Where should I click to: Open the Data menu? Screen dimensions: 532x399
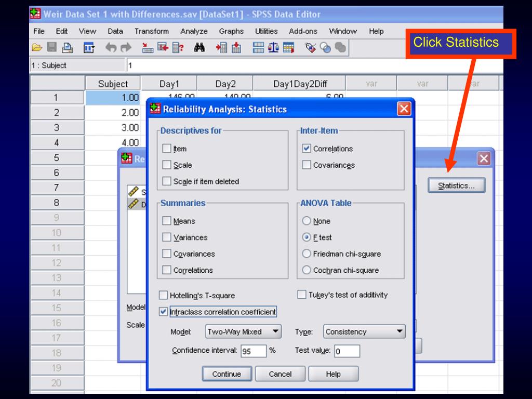pyautogui.click(x=115, y=31)
